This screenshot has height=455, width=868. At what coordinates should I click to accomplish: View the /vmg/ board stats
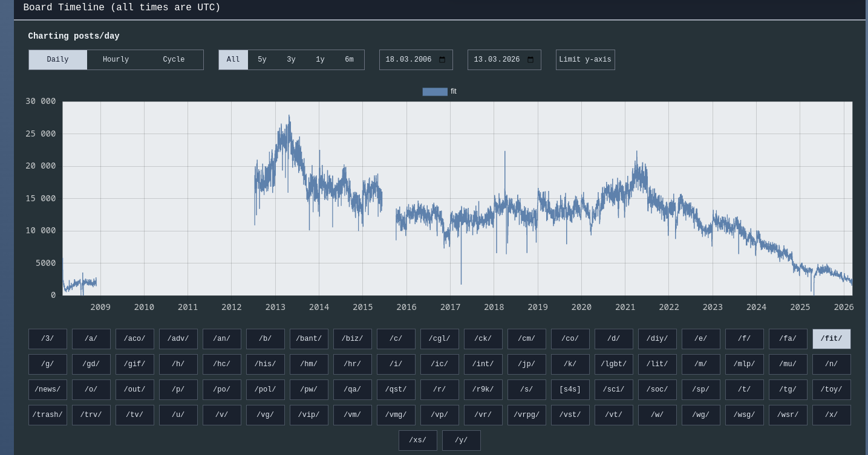click(396, 415)
